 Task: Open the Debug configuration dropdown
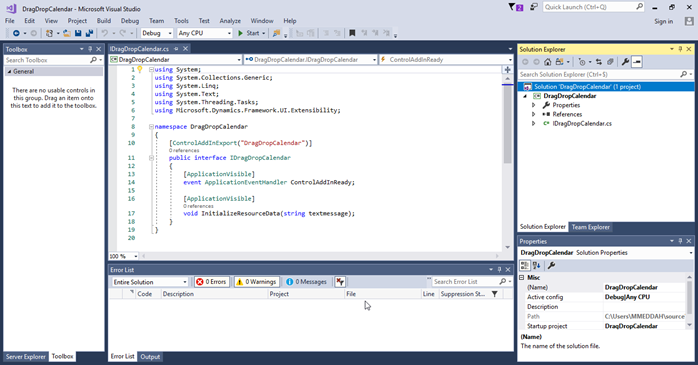point(157,33)
